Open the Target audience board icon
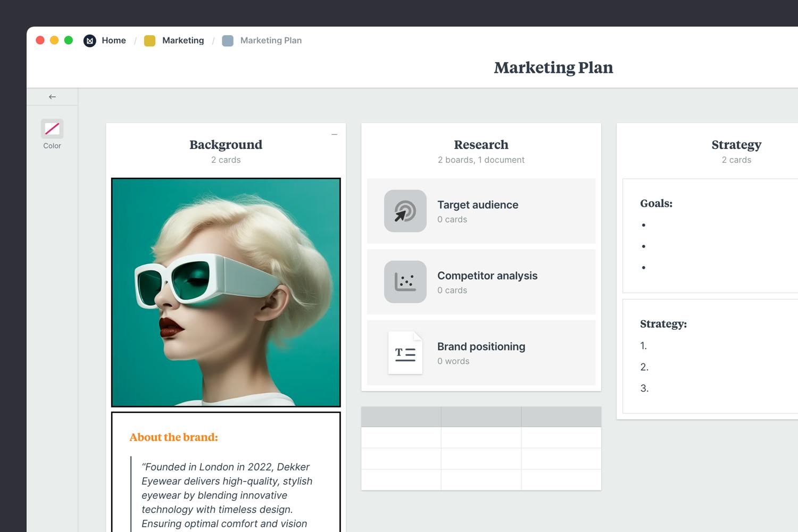 coord(405,211)
